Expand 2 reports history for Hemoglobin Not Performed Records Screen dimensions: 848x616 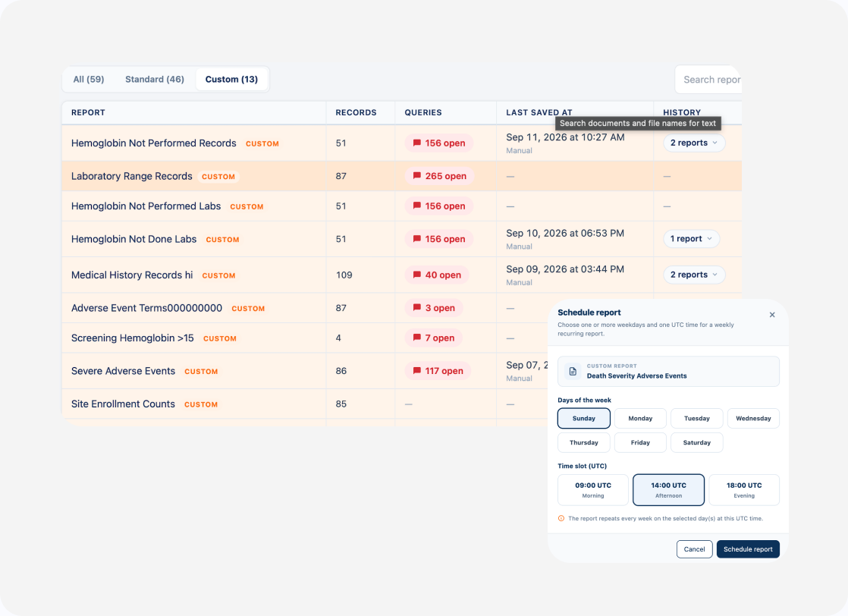(x=694, y=143)
